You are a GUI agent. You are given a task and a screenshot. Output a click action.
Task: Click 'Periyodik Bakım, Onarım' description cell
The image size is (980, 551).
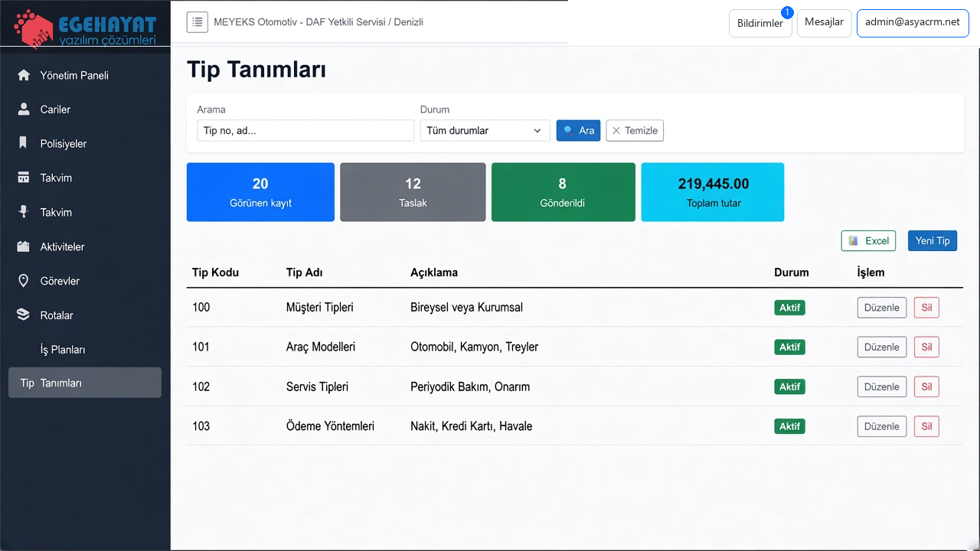470,386
